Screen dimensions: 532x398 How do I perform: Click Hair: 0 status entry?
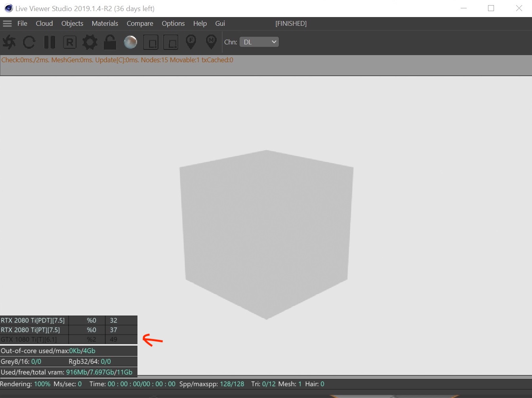pyautogui.click(x=315, y=384)
